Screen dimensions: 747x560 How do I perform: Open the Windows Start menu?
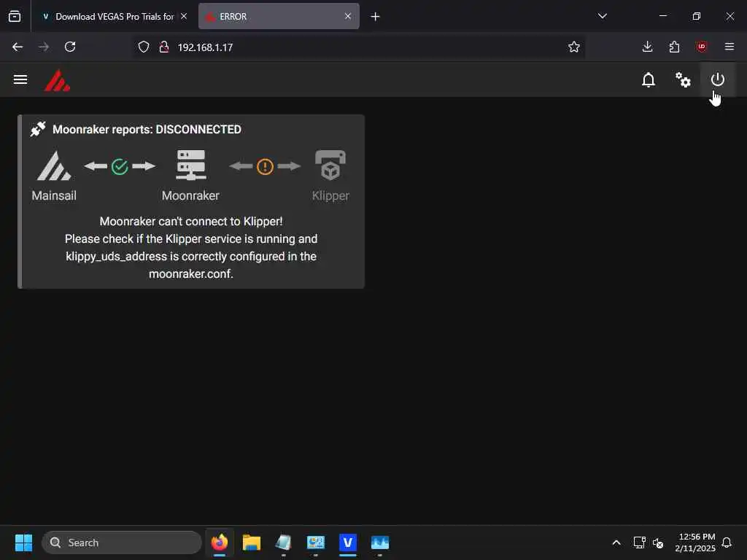[23, 542]
